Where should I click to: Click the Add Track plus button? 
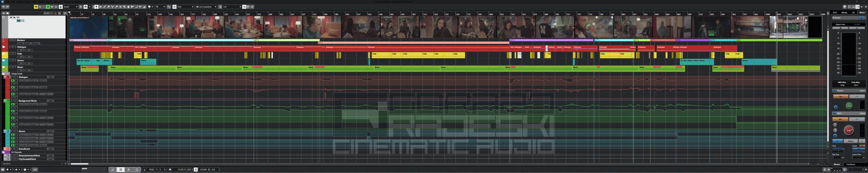coord(3,13)
